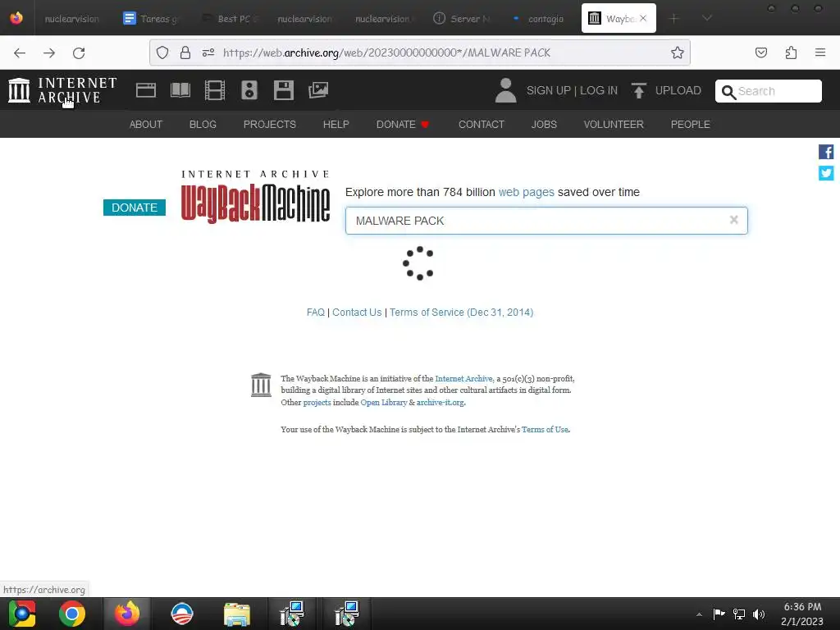The width and height of the screenshot is (840, 630).
Task: Open the Software floppy disk icon
Action: point(283,90)
